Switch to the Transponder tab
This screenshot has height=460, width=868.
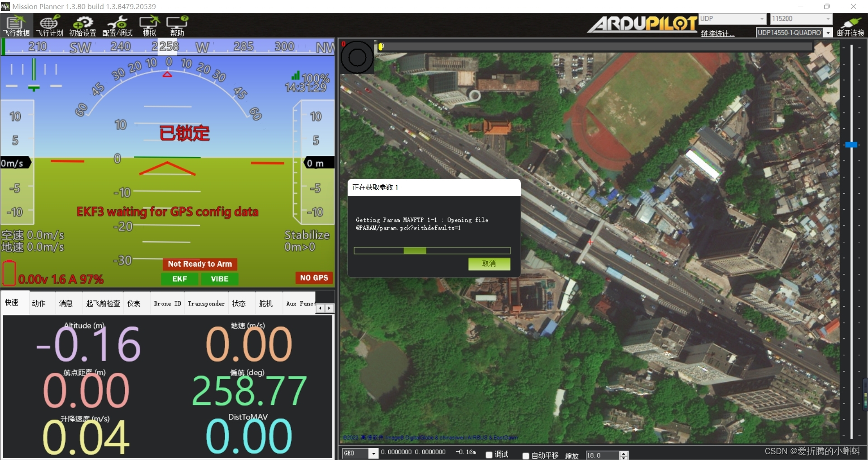[x=206, y=303]
